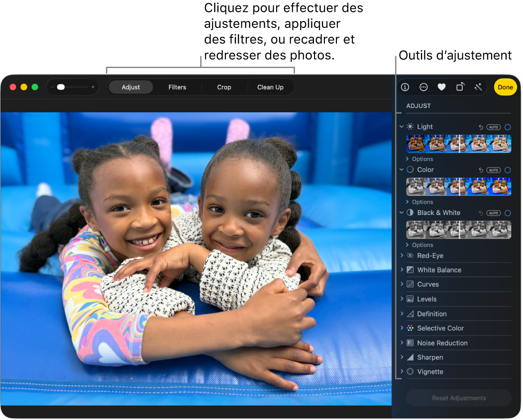Rotate the photo
Viewport: 523px width, 420px height.
pos(460,87)
